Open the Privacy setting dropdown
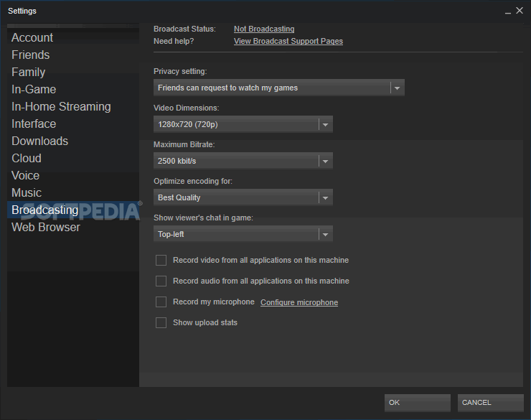This screenshot has height=420, width=531. [279, 88]
